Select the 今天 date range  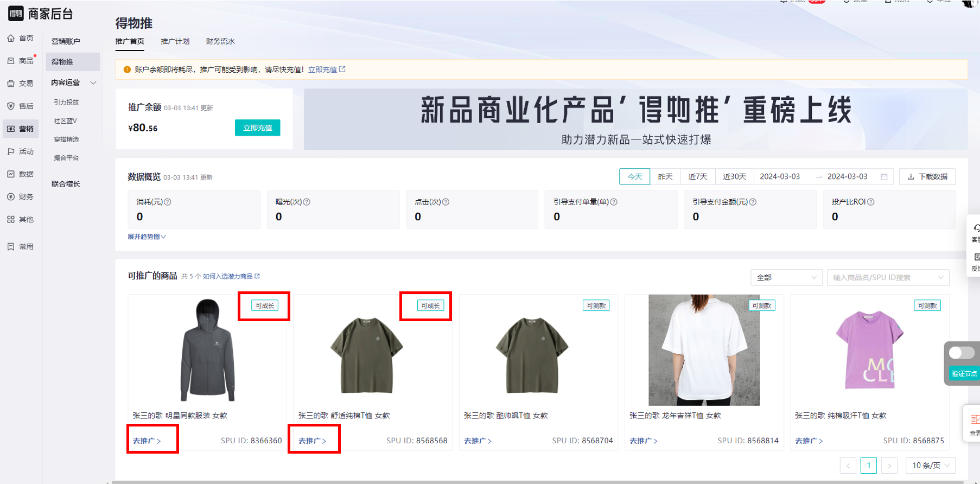[635, 177]
